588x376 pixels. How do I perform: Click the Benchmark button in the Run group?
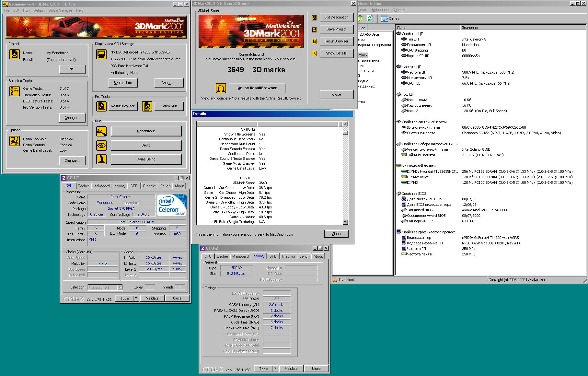(x=146, y=131)
